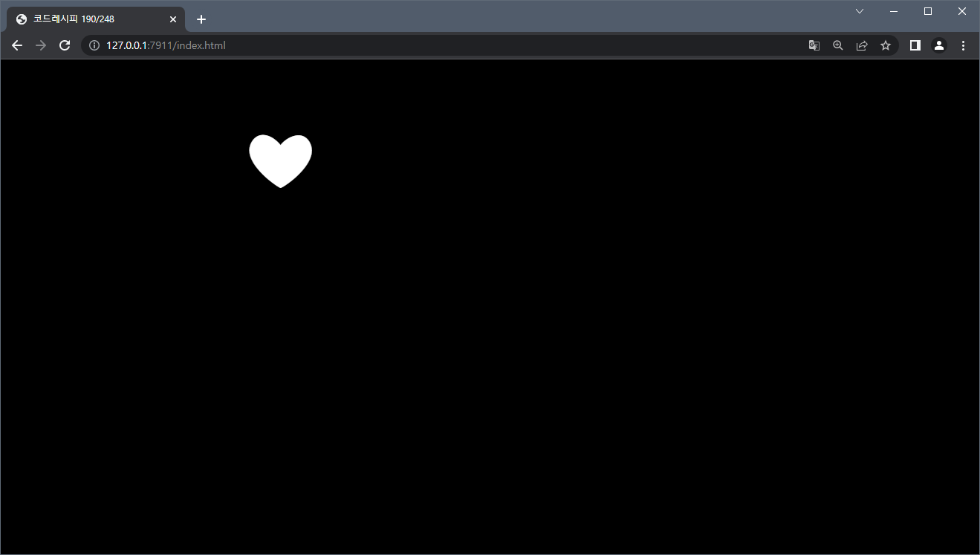Reload the current page
The image size is (980, 555).
point(65,45)
